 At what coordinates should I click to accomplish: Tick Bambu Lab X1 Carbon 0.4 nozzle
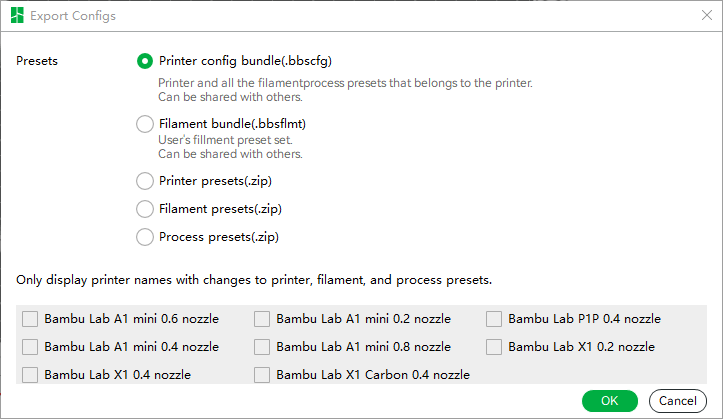(x=262, y=375)
